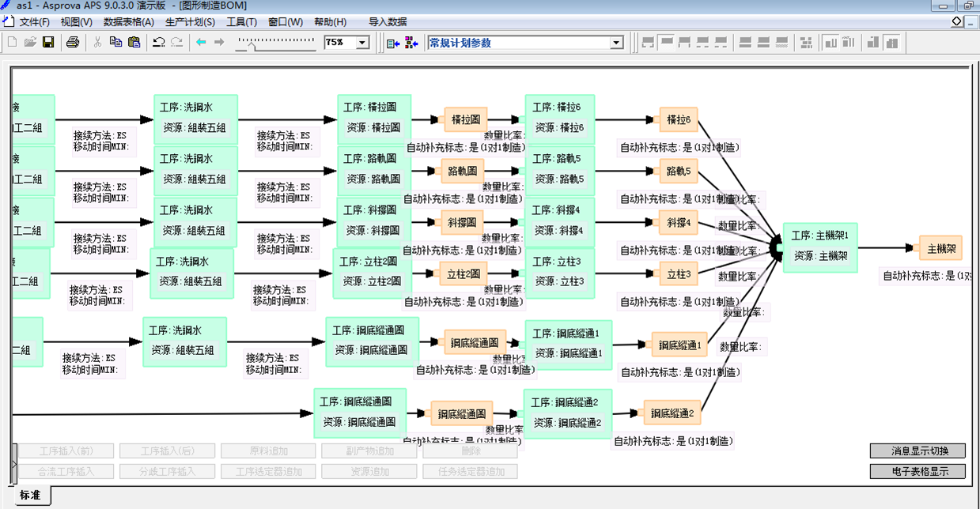
Task: Click the 电子表格显示 button
Action: click(x=918, y=471)
